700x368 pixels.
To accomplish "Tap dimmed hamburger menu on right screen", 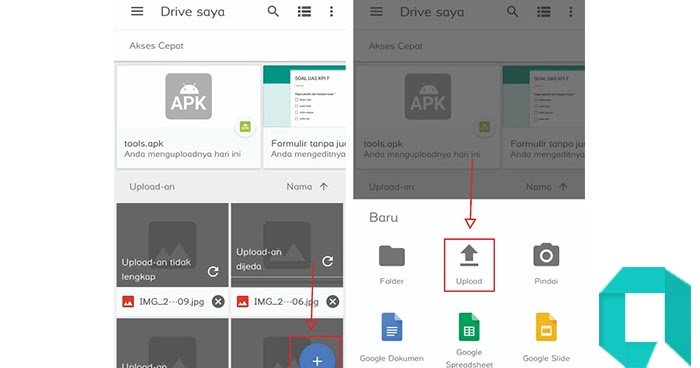I will pos(376,12).
